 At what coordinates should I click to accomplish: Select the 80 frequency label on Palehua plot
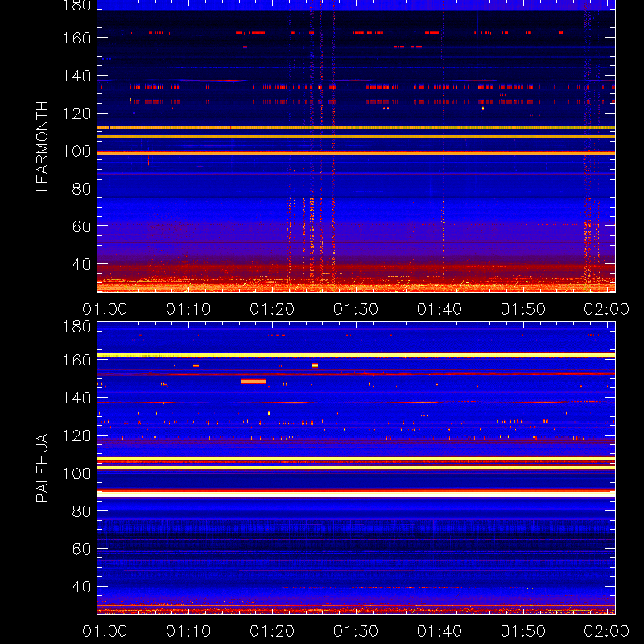pyautogui.click(x=81, y=511)
